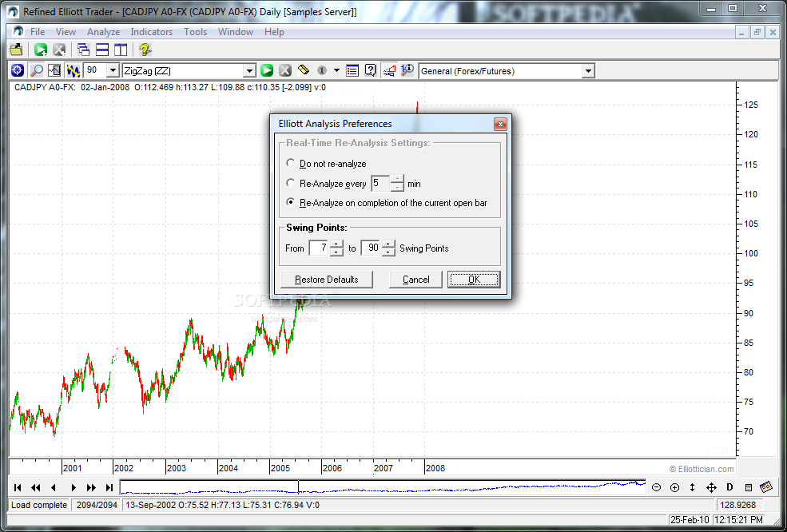Click the boxed question mark query icon

tap(371, 71)
